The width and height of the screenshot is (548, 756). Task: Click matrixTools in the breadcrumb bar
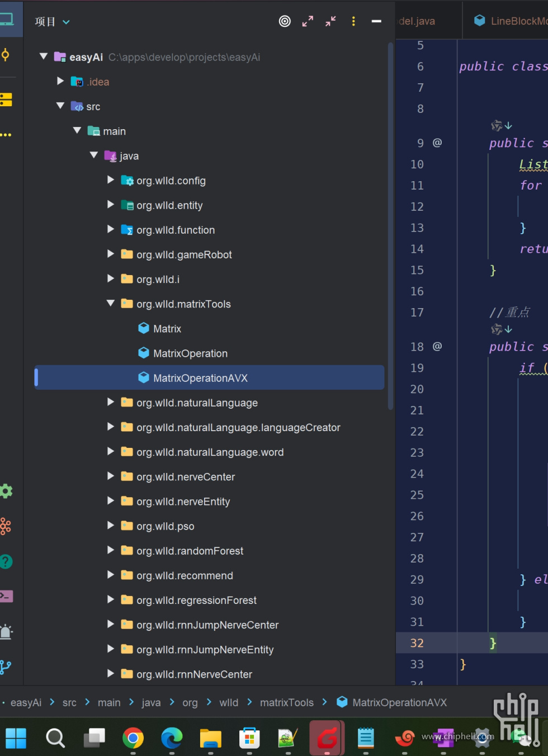[286, 702]
